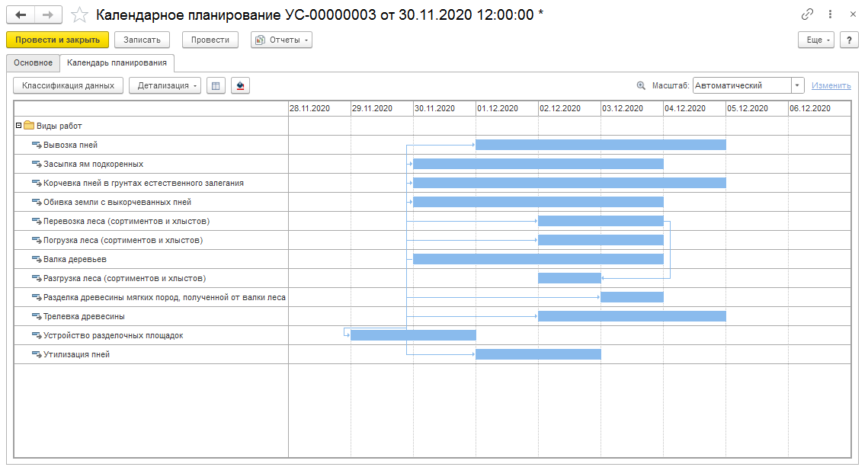
Task: Click the Записать button
Action: click(x=142, y=40)
